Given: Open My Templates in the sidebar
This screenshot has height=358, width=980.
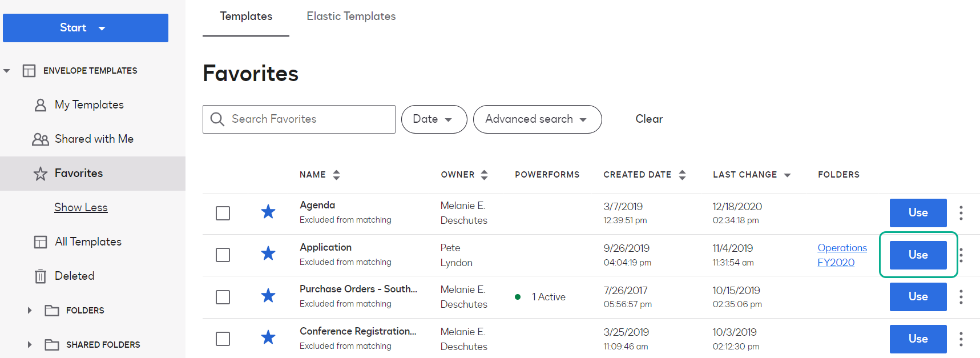Looking at the screenshot, I should pyautogui.click(x=89, y=105).
